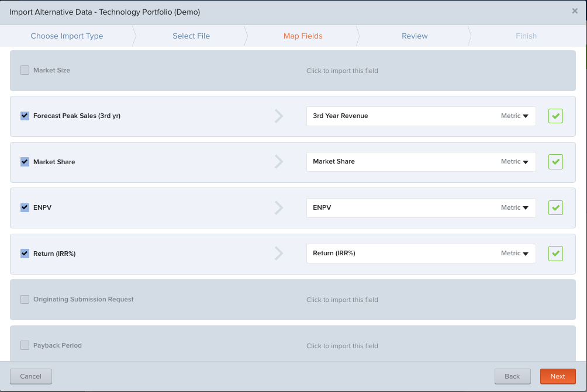Viewport: 587px width, 392px height.
Task: Uncheck the Market Share field checkbox
Action: (x=25, y=162)
